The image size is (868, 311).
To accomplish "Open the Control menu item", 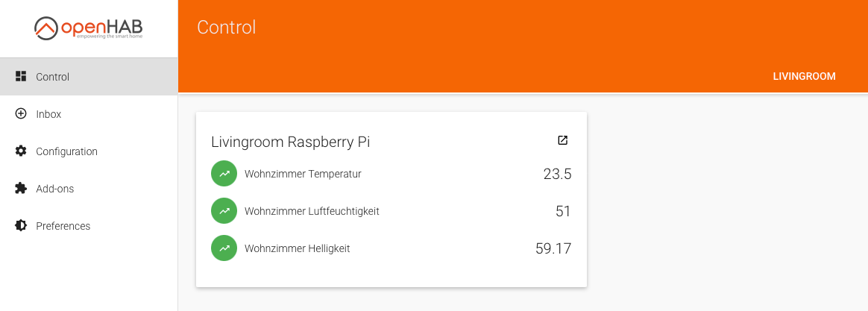I will (x=53, y=77).
